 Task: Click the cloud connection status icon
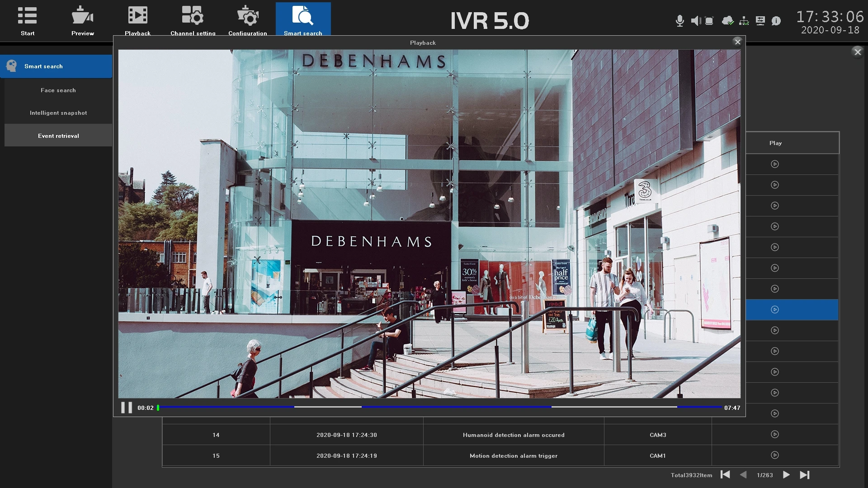tap(727, 21)
